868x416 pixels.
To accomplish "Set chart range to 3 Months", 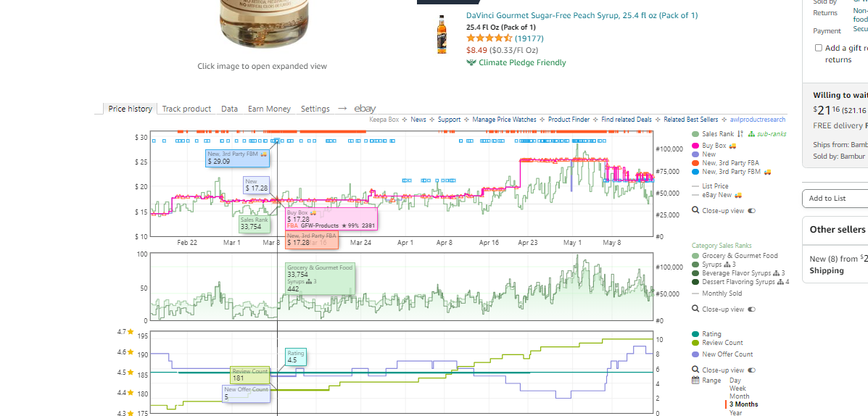I will pyautogui.click(x=743, y=404).
